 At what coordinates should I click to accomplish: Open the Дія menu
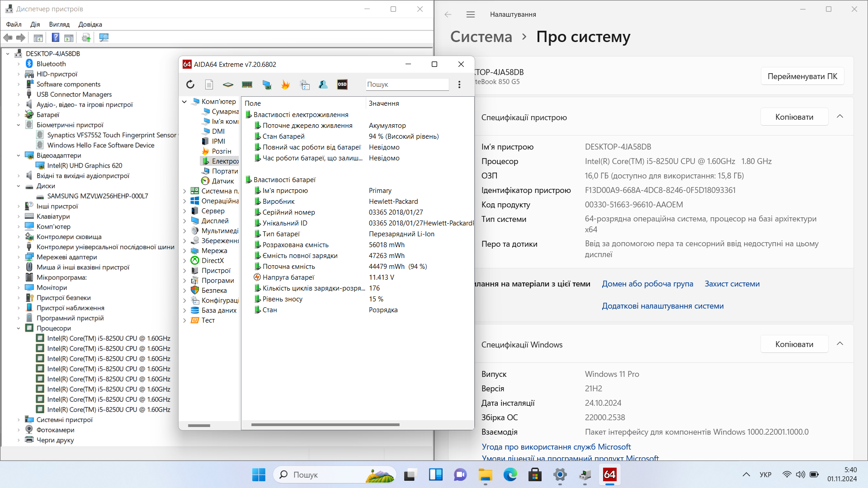[35, 24]
